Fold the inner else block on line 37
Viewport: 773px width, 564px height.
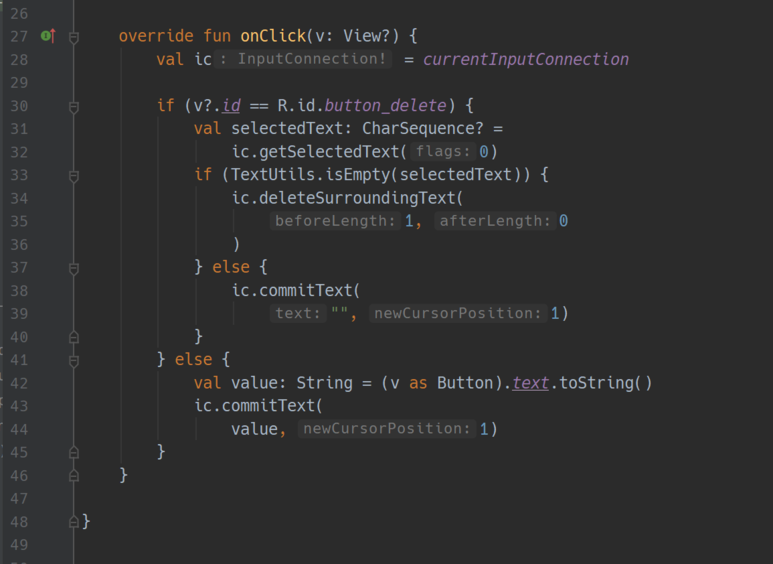point(74,269)
